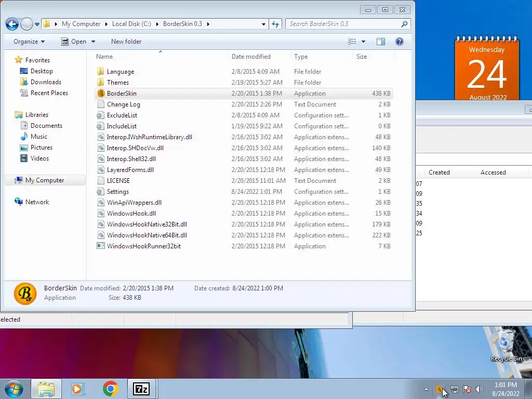Select the Language folder icon

100,72
